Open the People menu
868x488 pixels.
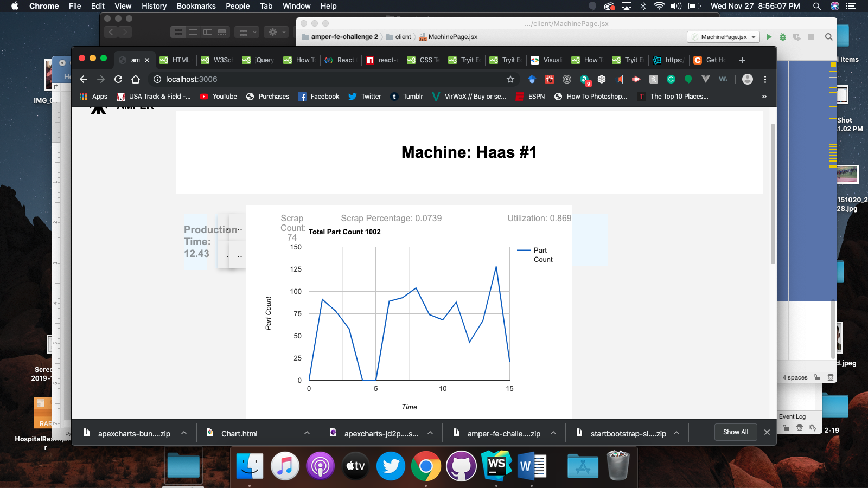tap(238, 6)
